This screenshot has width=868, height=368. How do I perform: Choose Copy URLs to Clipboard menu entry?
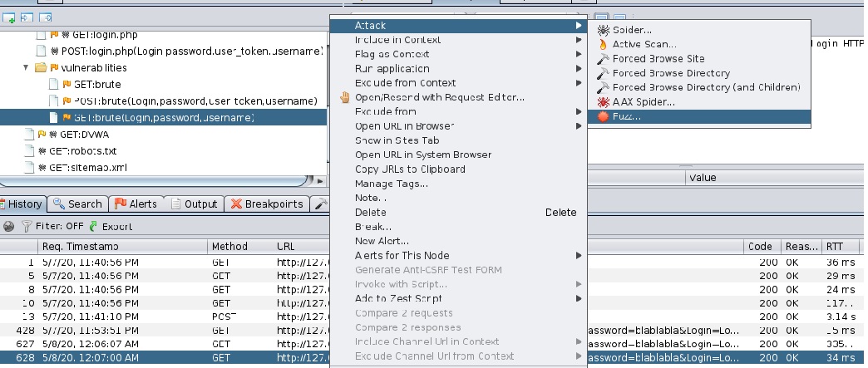click(x=410, y=169)
